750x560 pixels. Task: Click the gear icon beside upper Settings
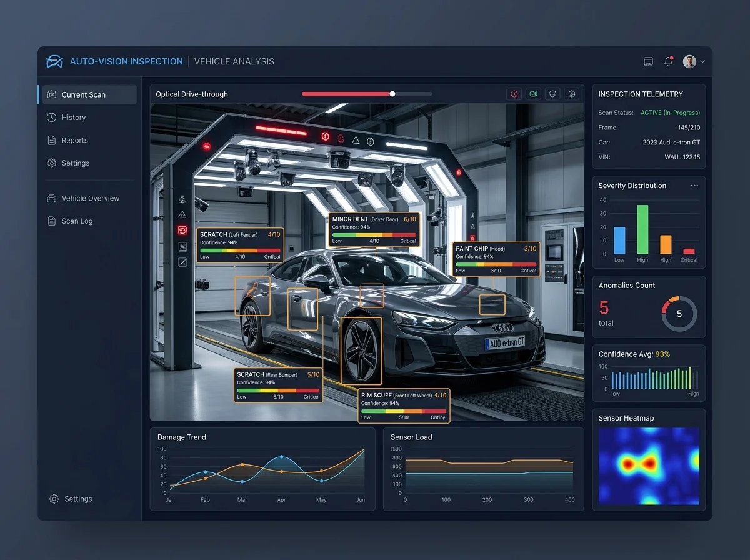tap(52, 163)
